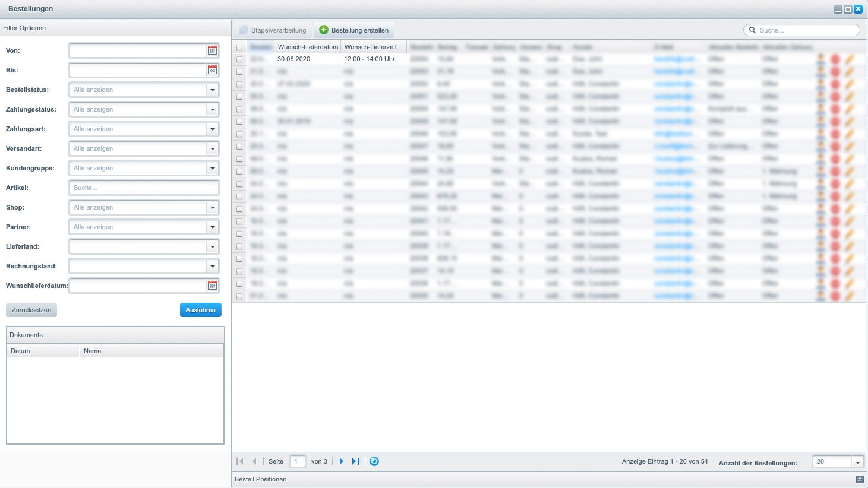Go to the first page of orders
The height and width of the screenshot is (488, 868).
240,461
